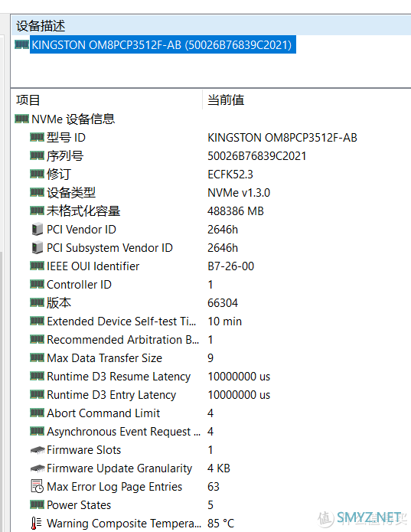Select the 488386 MB capacity value
The image size is (411, 532).
coord(236,211)
